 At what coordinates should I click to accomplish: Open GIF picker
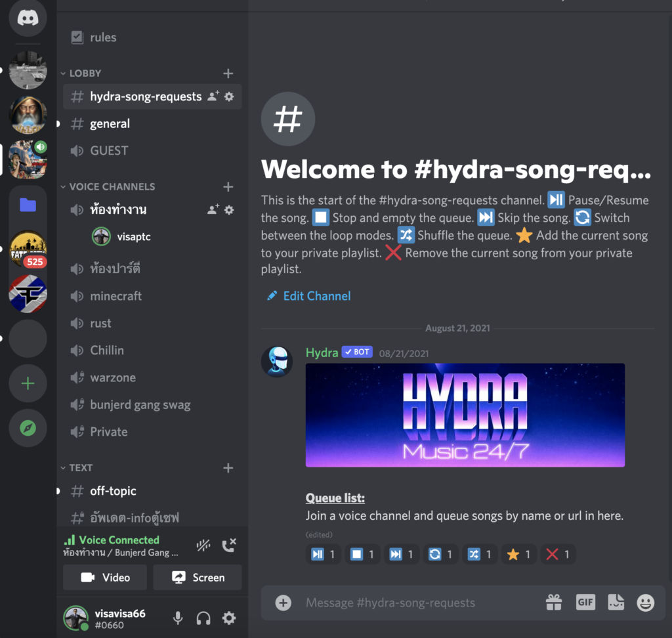pyautogui.click(x=585, y=603)
